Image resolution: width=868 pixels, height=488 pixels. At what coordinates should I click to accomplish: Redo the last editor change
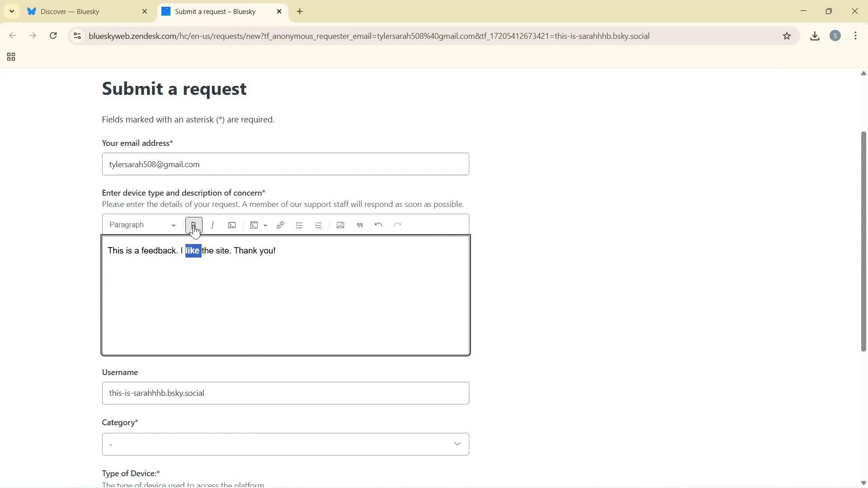[x=397, y=225]
